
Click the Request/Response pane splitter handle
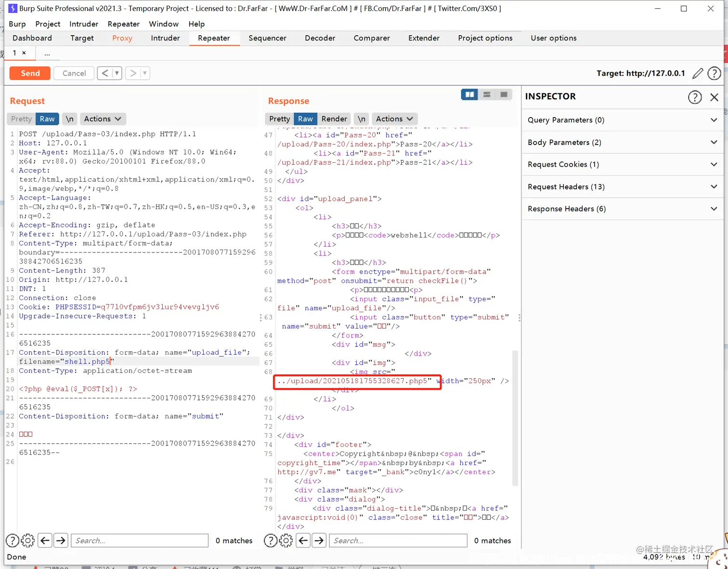(x=260, y=318)
